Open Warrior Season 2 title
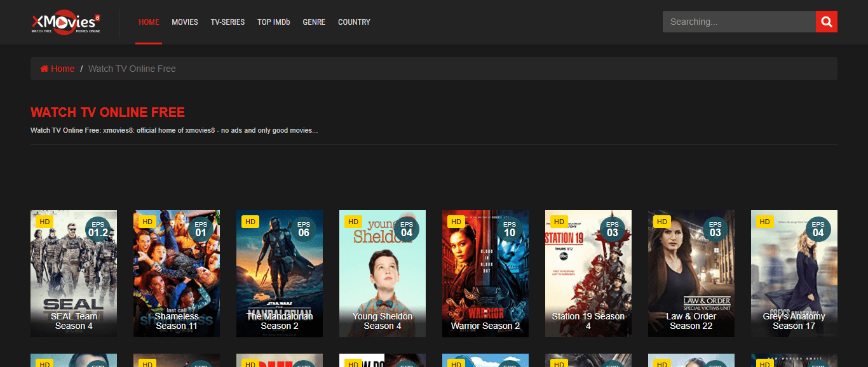 [x=485, y=326]
